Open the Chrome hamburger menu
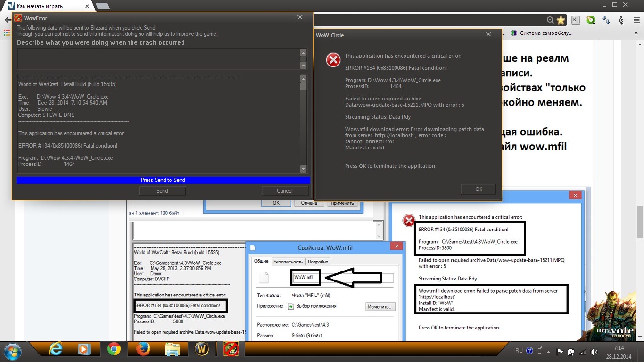This screenshot has width=644, height=362. 636,20
